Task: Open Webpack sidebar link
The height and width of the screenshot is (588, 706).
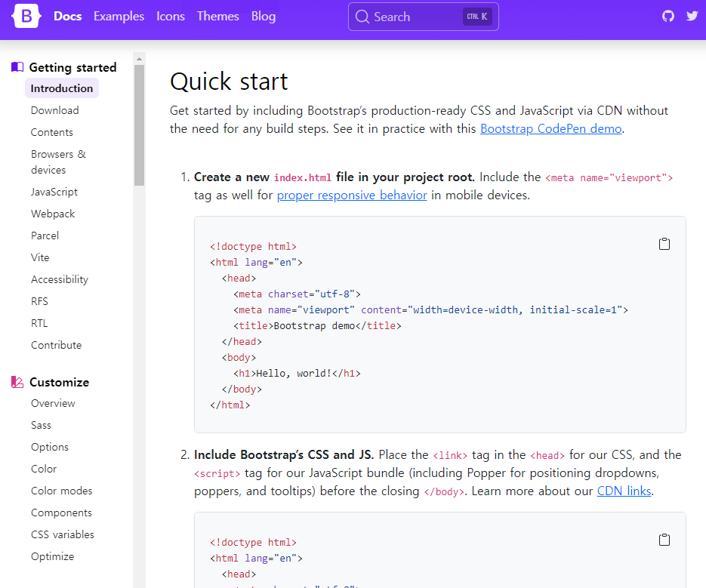Action: point(53,214)
